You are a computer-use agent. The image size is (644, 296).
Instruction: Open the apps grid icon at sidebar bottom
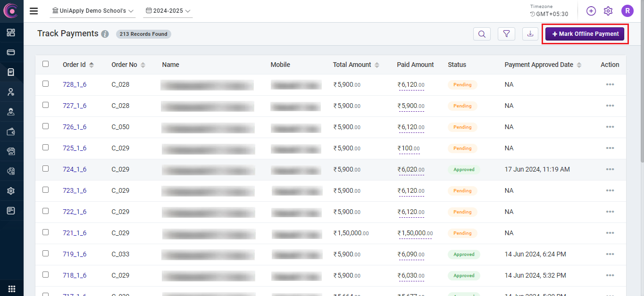click(x=12, y=288)
